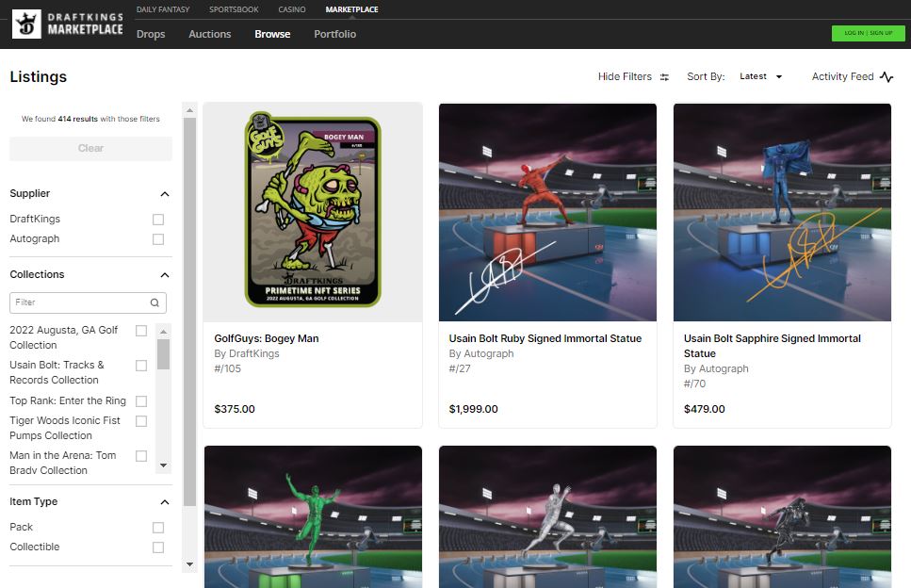Open the Sportsbook menu item

[x=234, y=9]
